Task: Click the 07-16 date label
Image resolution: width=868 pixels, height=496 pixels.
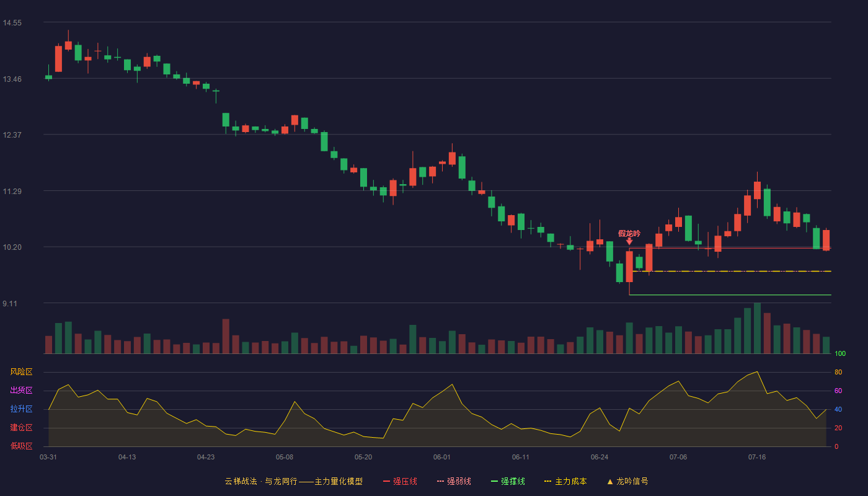Action: pos(757,457)
